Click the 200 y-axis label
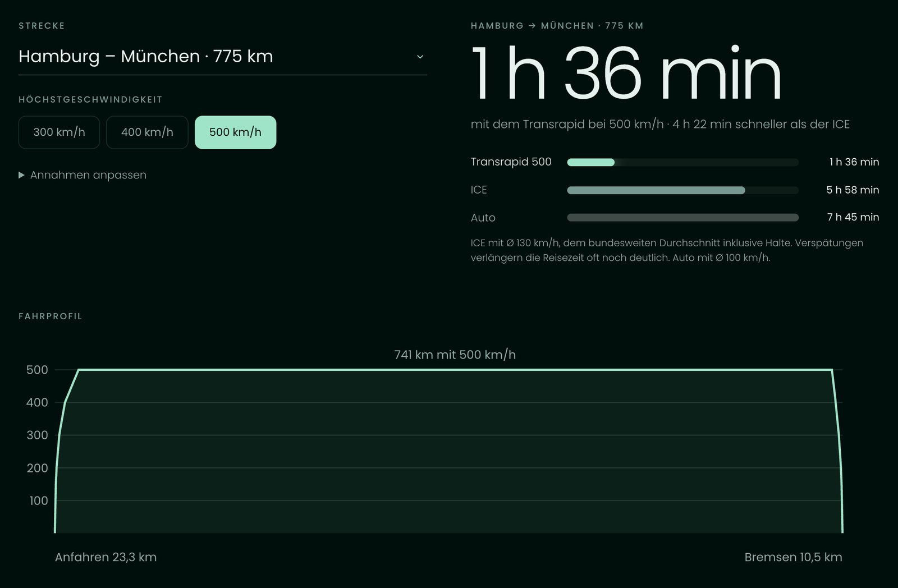The width and height of the screenshot is (898, 588). 37,468
